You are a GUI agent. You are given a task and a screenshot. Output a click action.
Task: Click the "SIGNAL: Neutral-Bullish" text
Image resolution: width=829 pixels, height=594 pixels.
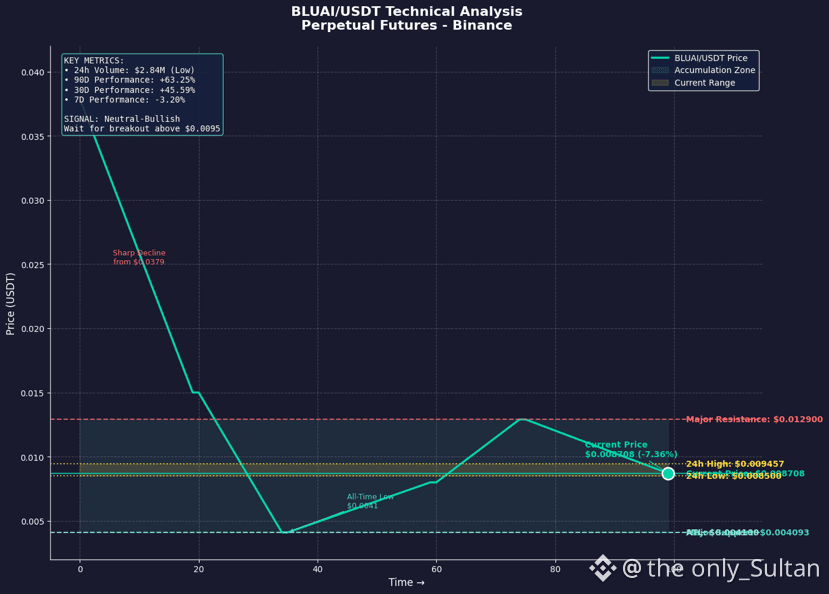(x=122, y=119)
